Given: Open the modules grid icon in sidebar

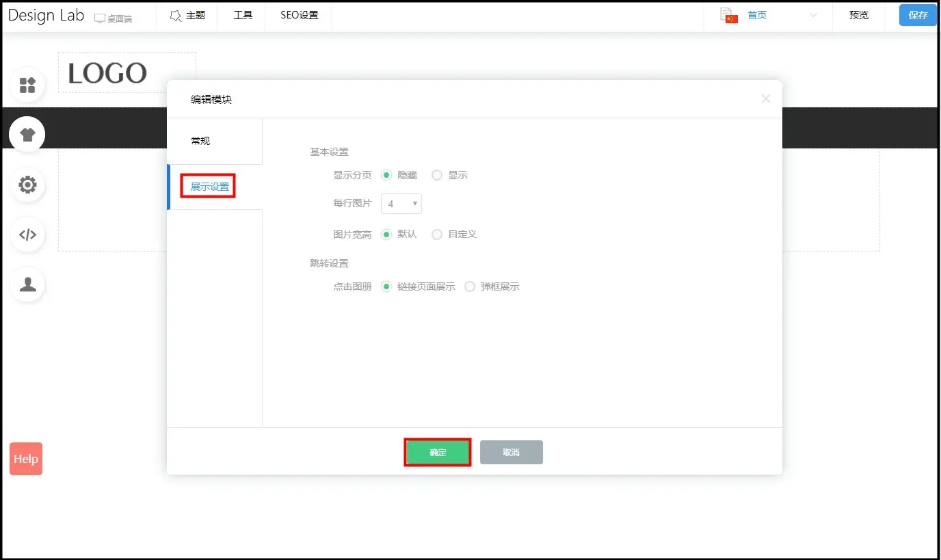Looking at the screenshot, I should pos(27,85).
